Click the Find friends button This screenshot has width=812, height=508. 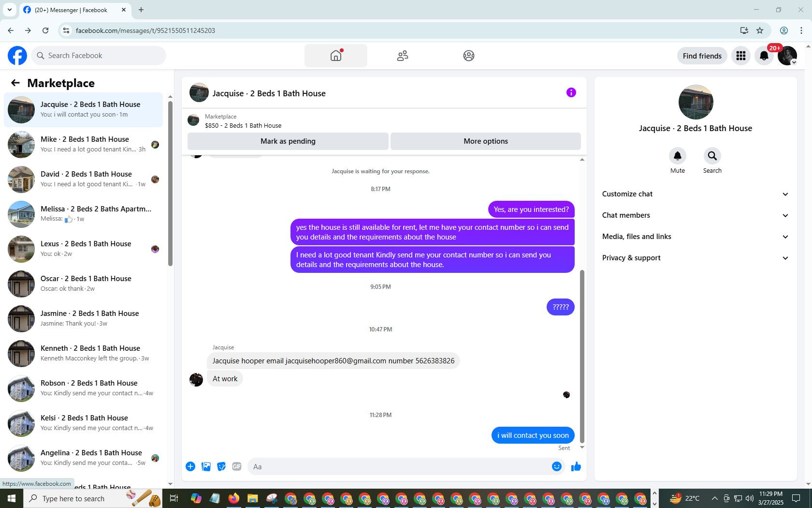702,56
